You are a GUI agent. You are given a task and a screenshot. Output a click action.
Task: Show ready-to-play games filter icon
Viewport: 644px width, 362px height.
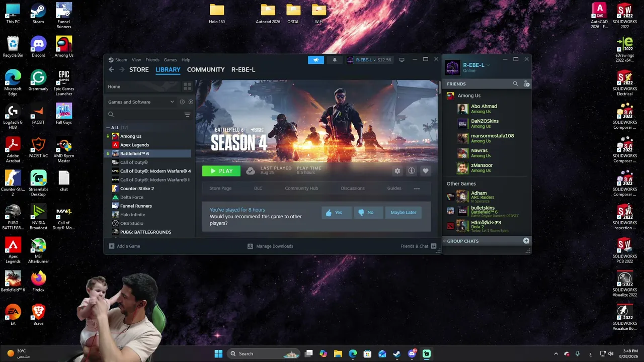(x=191, y=102)
